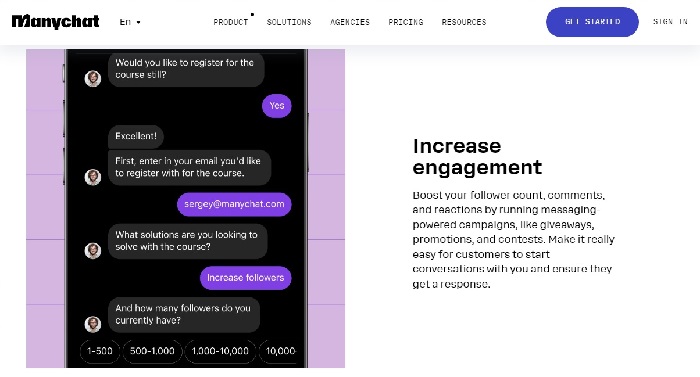Open the Pricing page
Viewport: 700px width, 377px height.
(x=405, y=22)
